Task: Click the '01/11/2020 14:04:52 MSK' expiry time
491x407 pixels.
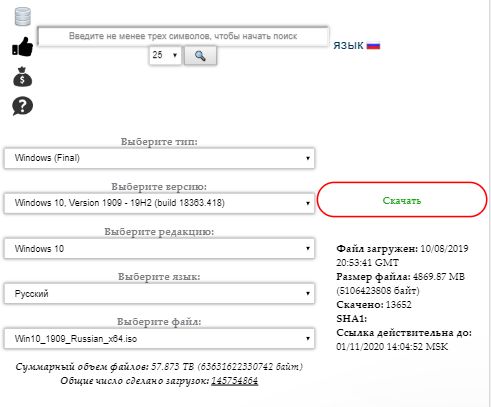Action: pyautogui.click(x=392, y=347)
